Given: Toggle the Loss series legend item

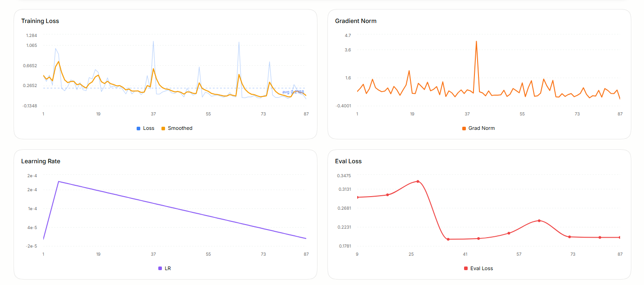Looking at the screenshot, I should pyautogui.click(x=145, y=128).
